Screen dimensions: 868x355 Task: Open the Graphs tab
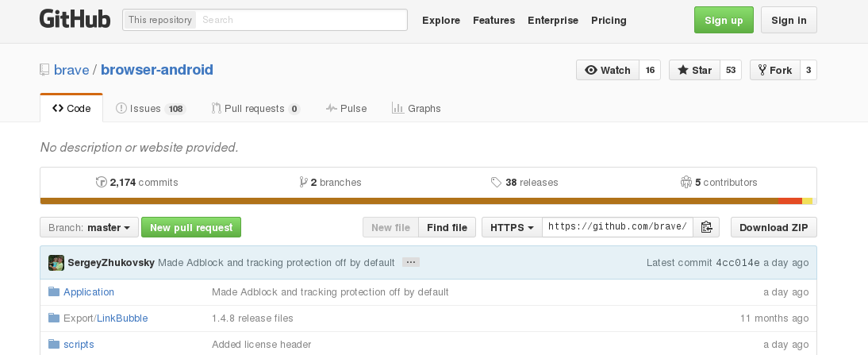tap(417, 108)
